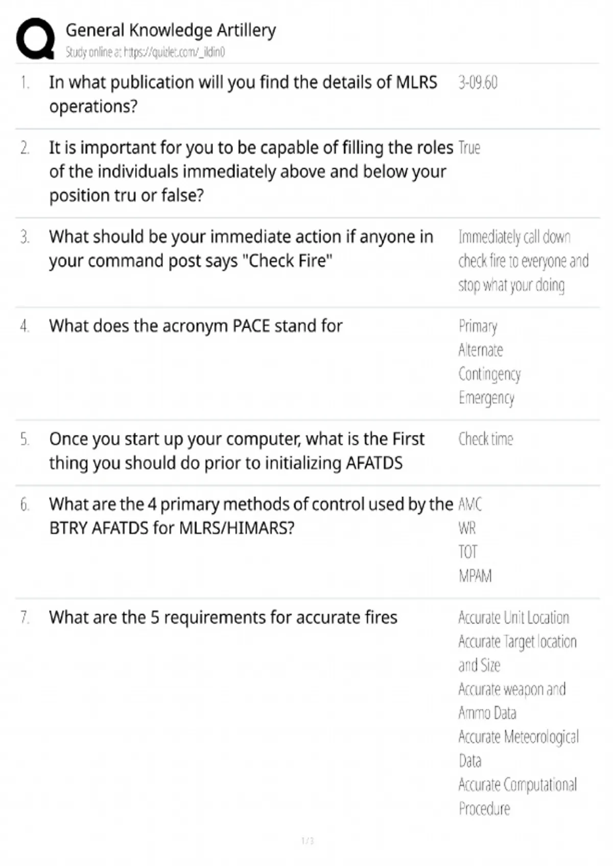This screenshot has height=868, width=613.
Task: Click the Quizlet Q logo icon
Action: (x=35, y=39)
